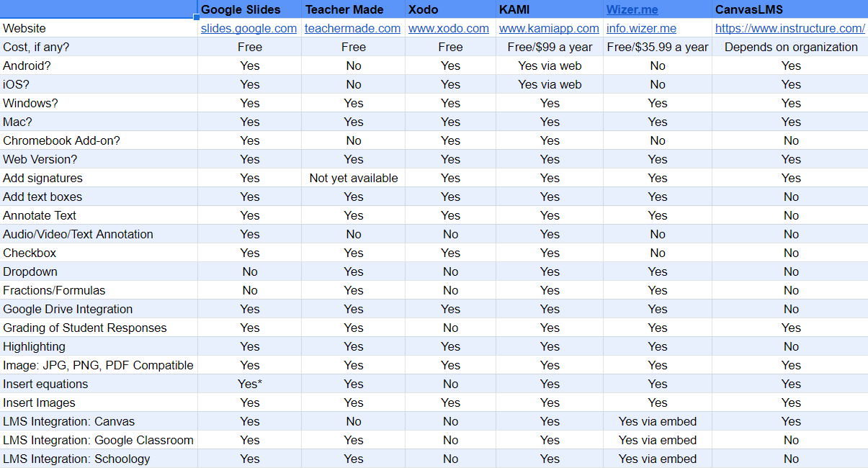Open the teachermade.com link
This screenshot has height=468, width=868.
[352, 28]
